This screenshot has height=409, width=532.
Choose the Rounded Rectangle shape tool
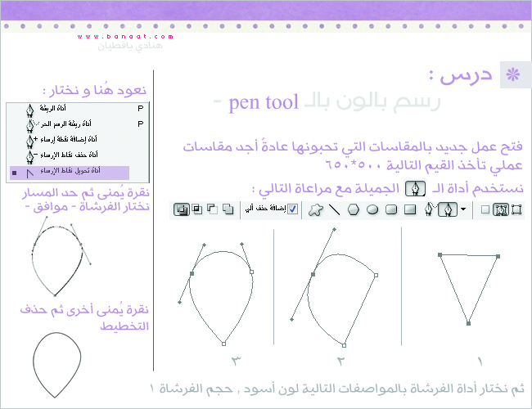(x=391, y=209)
